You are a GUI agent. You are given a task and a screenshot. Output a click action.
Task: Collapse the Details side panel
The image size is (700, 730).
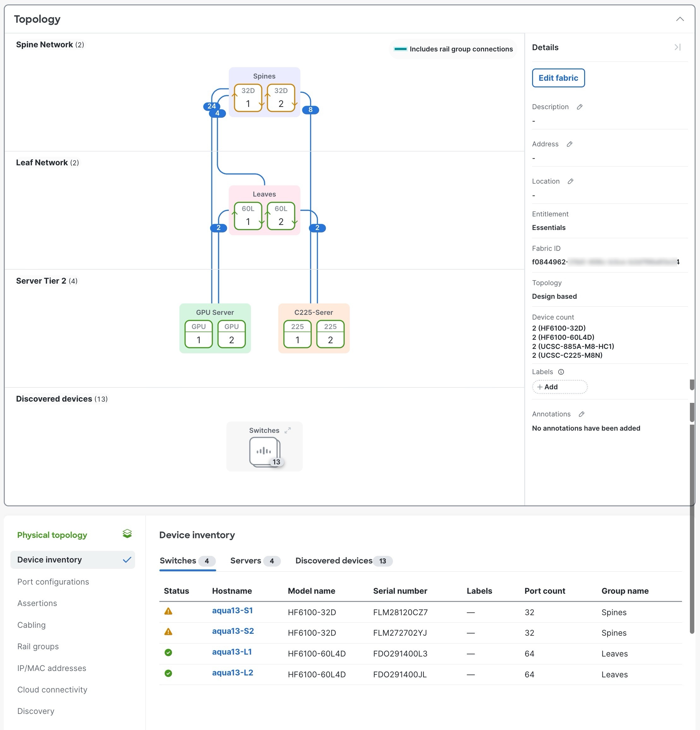[x=677, y=47]
